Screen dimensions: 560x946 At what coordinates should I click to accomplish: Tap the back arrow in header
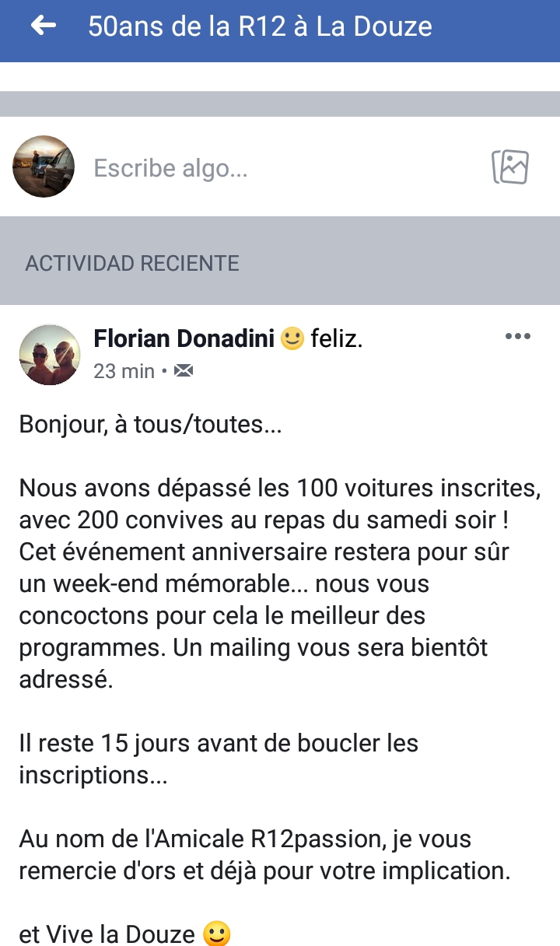pyautogui.click(x=44, y=26)
